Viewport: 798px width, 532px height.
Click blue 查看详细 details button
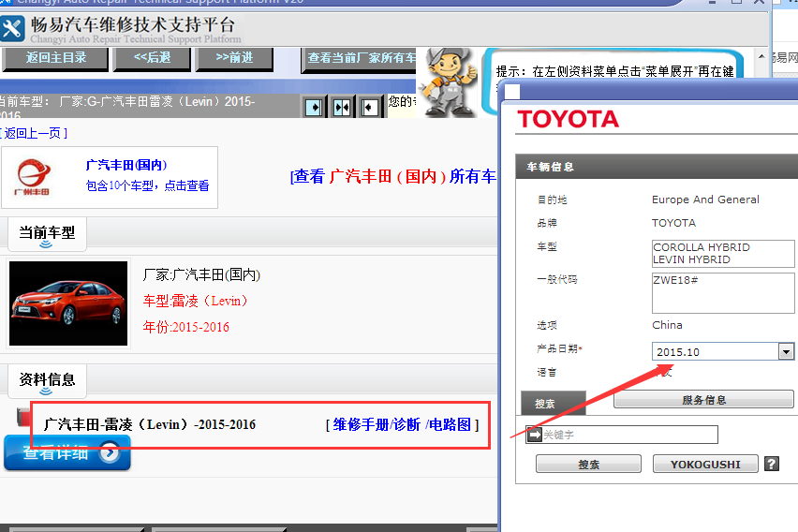[67, 452]
